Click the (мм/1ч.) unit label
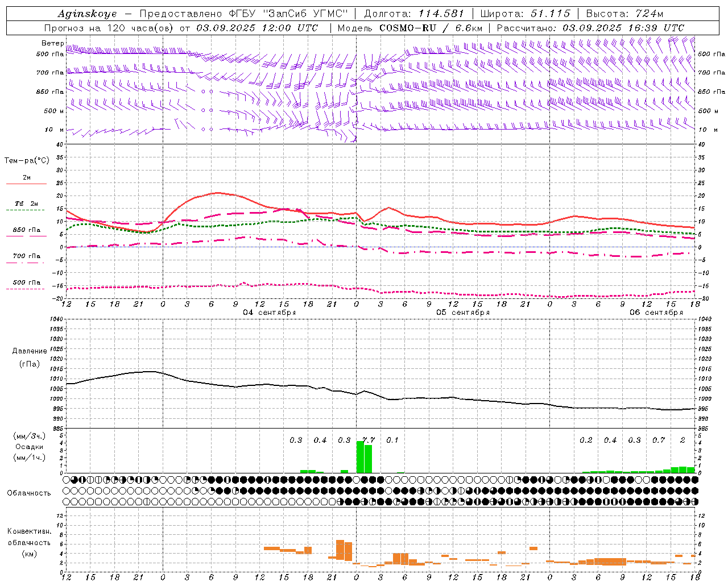This screenshot has width=728, height=582. (30, 458)
